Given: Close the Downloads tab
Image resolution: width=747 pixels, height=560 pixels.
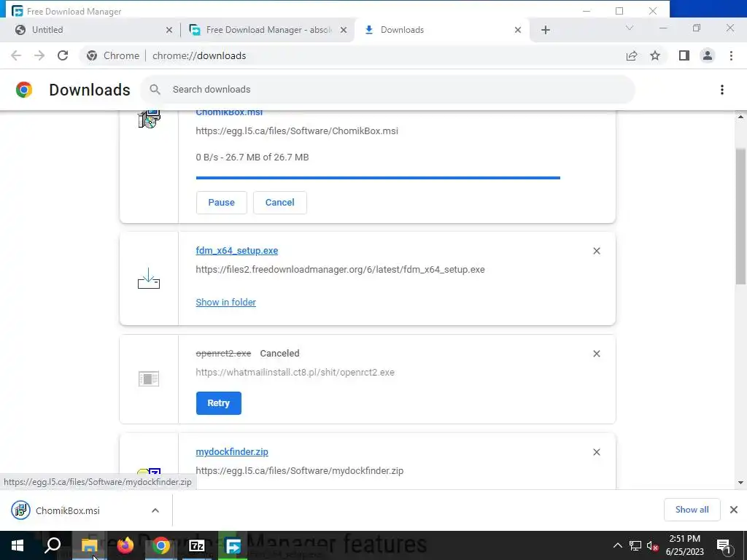Looking at the screenshot, I should pyautogui.click(x=518, y=30).
